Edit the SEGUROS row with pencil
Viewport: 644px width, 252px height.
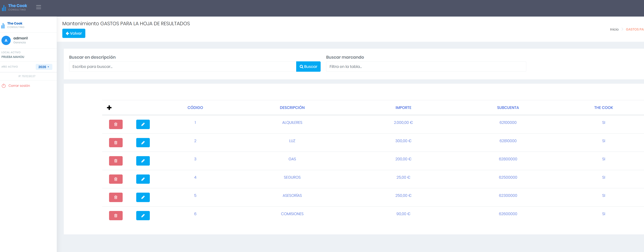(x=143, y=179)
